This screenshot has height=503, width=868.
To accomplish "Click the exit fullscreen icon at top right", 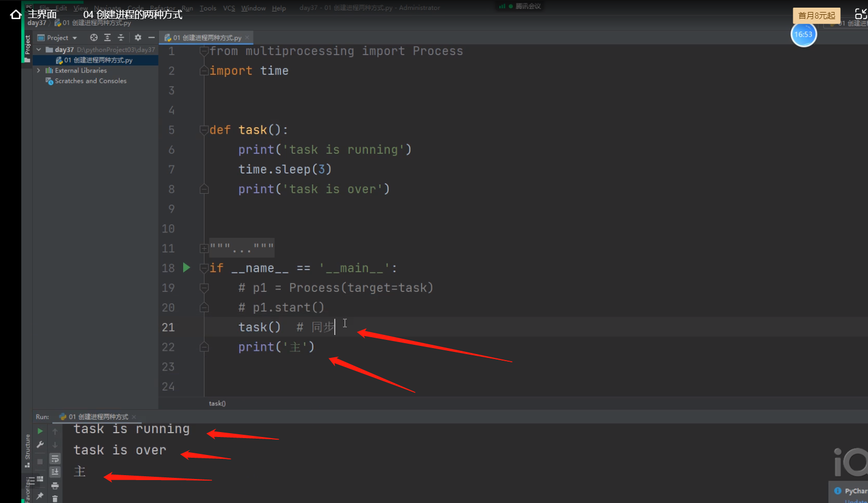I will click(861, 15).
